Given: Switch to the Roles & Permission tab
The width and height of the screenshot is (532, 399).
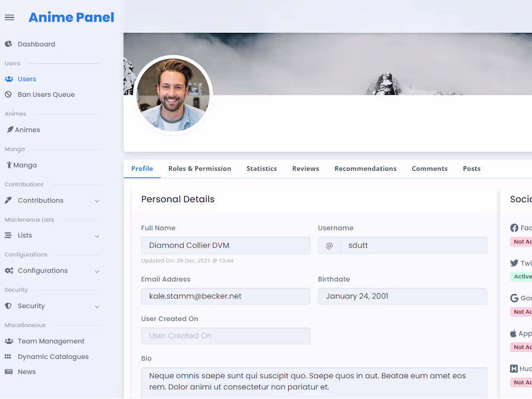Looking at the screenshot, I should tap(200, 168).
